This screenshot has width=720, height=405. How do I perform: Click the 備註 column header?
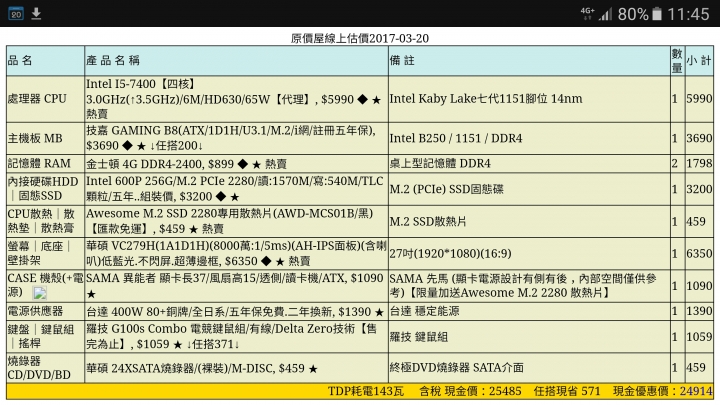coord(529,61)
